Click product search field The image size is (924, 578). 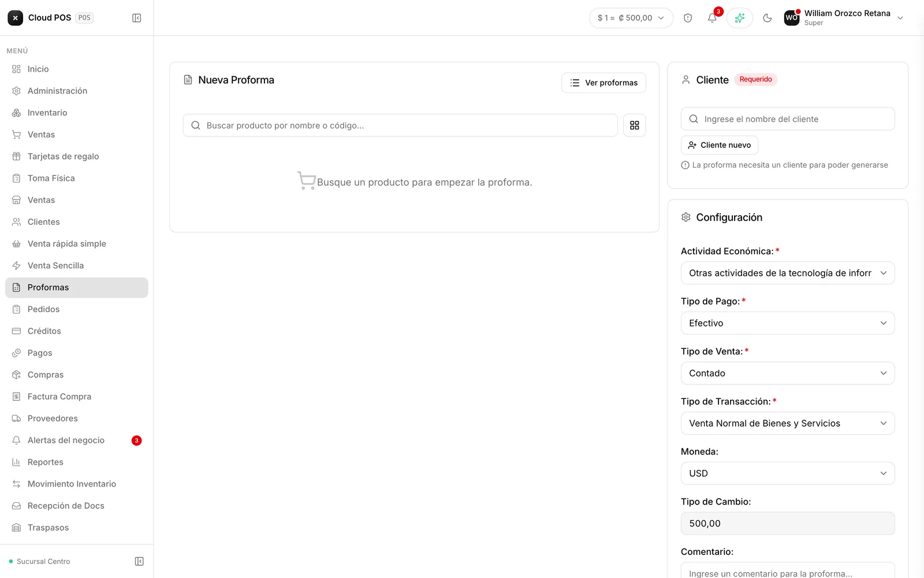click(400, 125)
